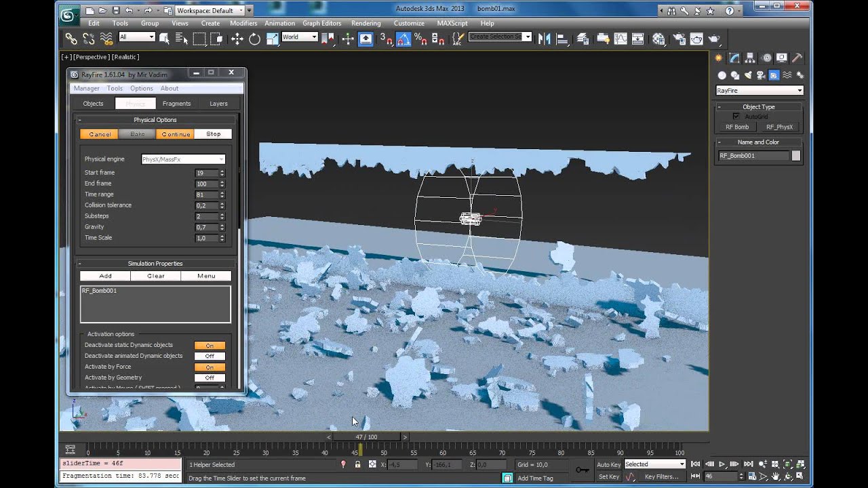868x488 pixels.
Task: Open the RayFire Manager menu
Action: pyautogui.click(x=87, y=89)
